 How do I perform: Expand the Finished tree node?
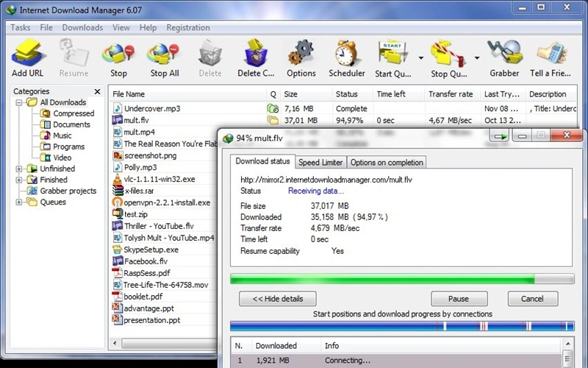[x=18, y=180]
